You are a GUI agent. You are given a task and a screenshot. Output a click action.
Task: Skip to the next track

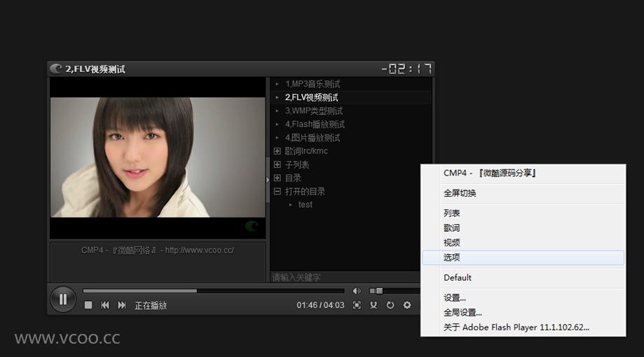(x=122, y=305)
